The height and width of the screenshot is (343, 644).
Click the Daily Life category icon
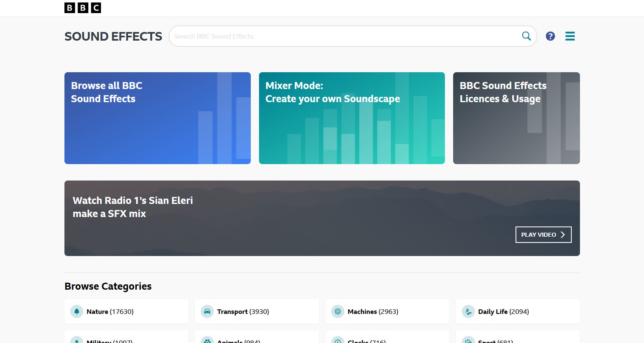click(468, 311)
